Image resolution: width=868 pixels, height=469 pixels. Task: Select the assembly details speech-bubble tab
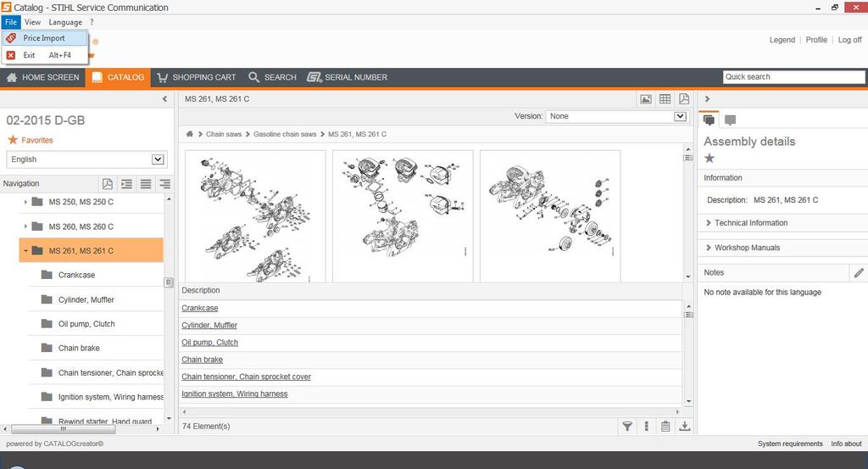pyautogui.click(x=709, y=120)
